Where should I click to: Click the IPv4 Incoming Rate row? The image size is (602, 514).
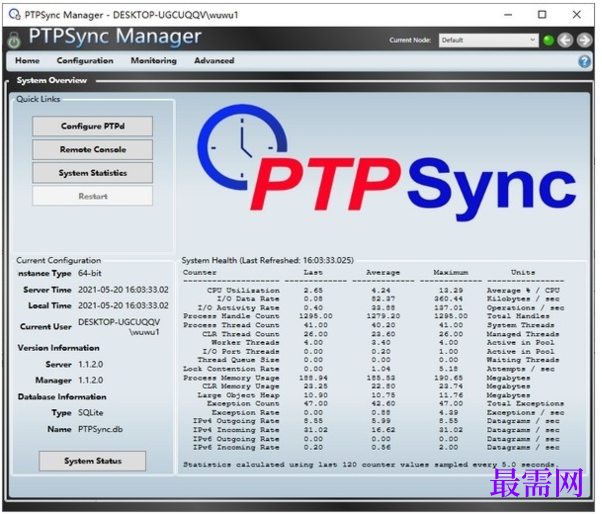[374, 430]
